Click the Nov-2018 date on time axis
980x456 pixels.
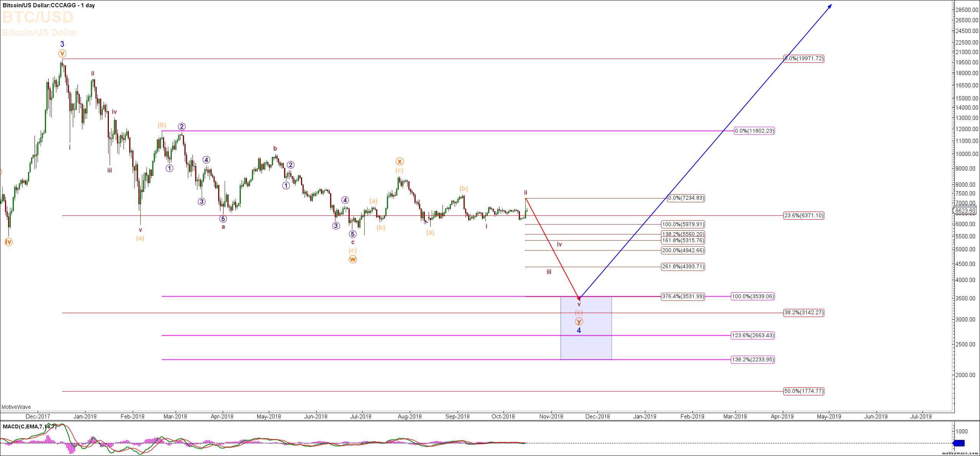(x=551, y=417)
